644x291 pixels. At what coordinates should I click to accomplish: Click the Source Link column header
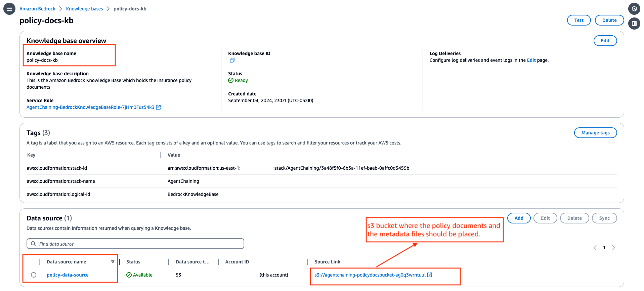[328, 262]
